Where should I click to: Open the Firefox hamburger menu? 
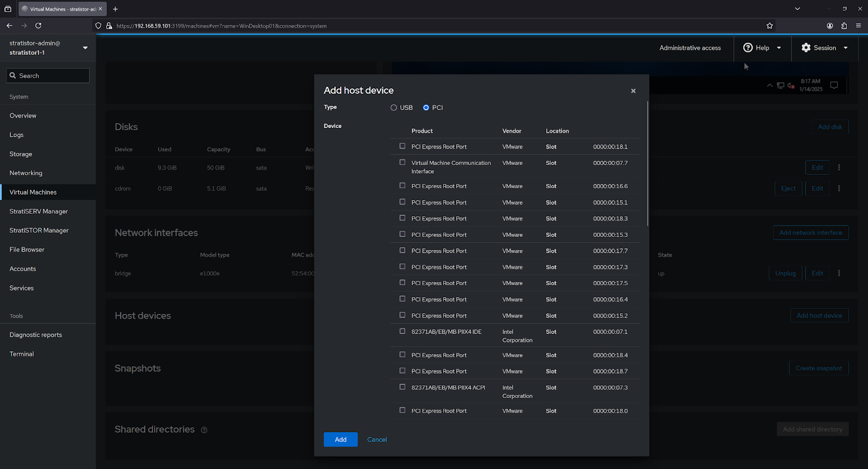858,25
